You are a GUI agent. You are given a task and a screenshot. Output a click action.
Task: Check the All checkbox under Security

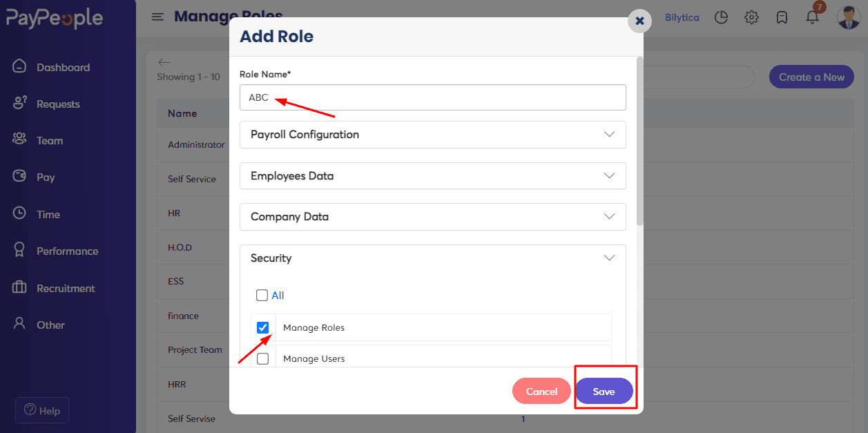click(262, 296)
